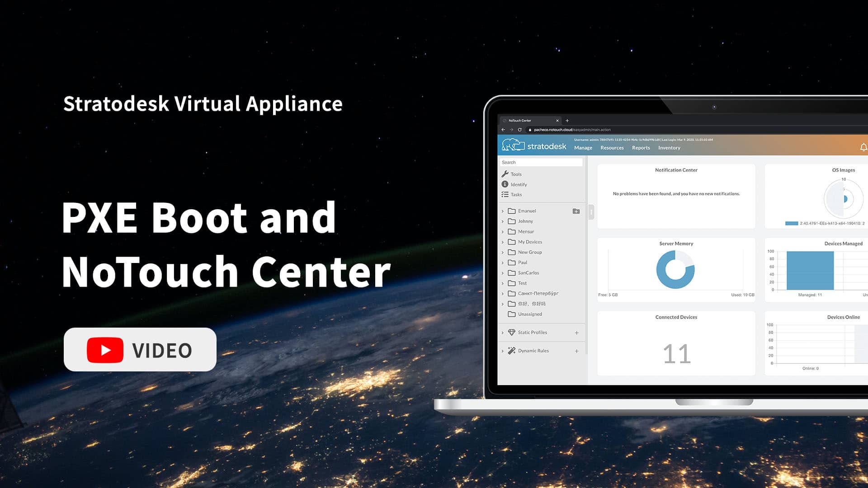Screen dimensions: 868x488
Task: Select the Manage menu tab
Action: click(x=582, y=147)
